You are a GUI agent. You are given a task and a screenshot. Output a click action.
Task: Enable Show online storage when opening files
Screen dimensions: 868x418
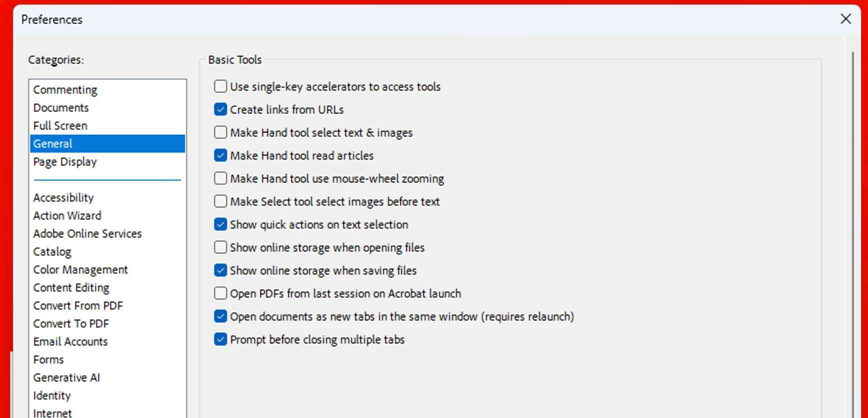tap(220, 247)
